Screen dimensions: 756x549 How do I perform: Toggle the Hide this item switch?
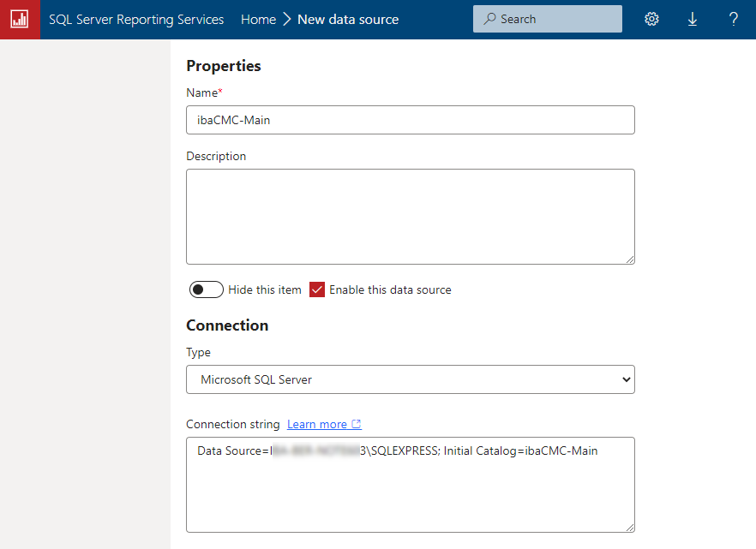pos(207,289)
